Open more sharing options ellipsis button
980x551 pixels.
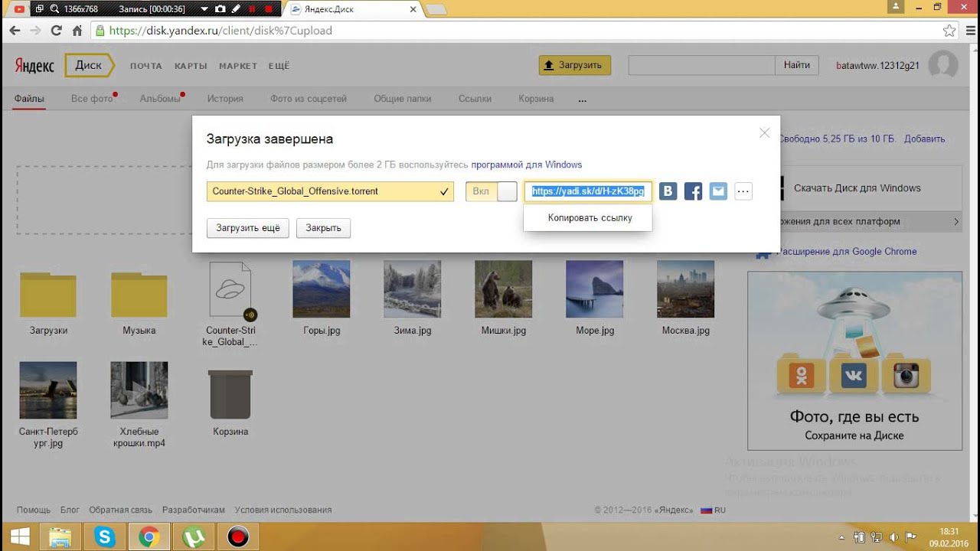point(743,191)
